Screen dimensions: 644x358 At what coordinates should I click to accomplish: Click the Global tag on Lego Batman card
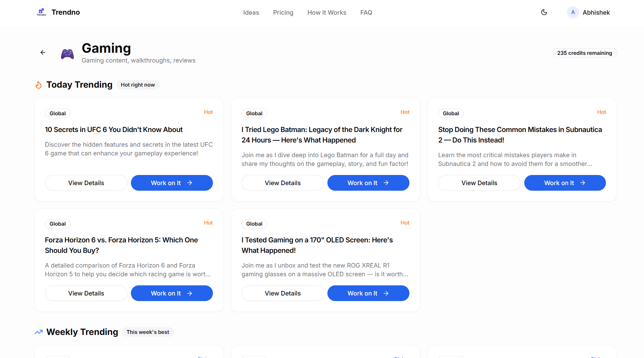254,114
